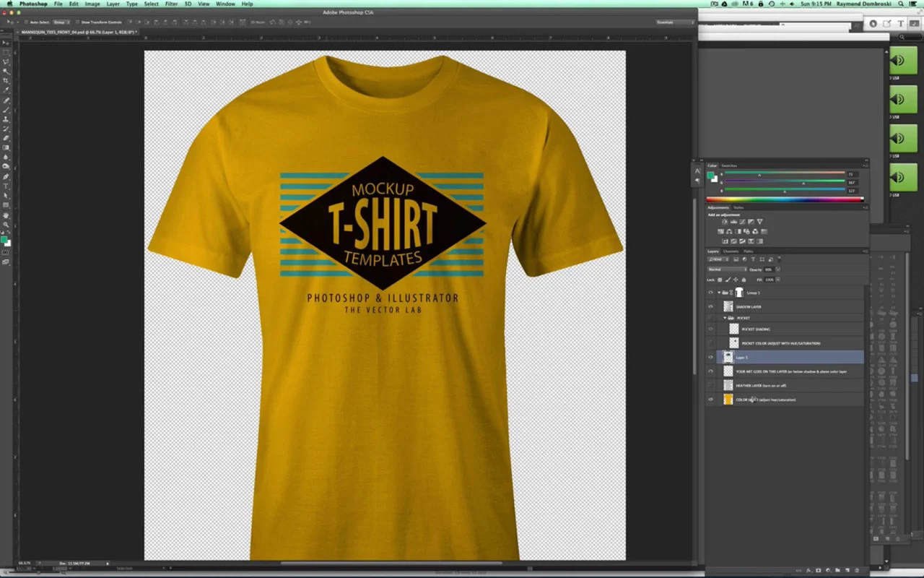
Task: Open the Image menu
Action: [x=92, y=4]
